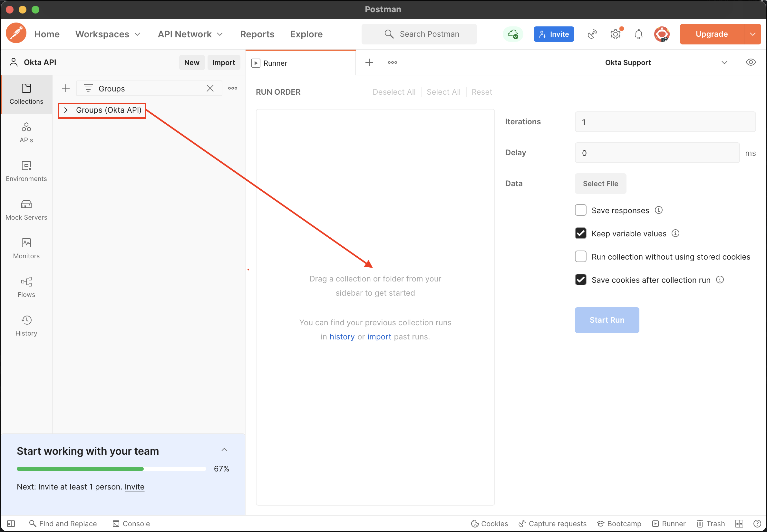Viewport: 767px width, 532px height.
Task: Open Flows from the sidebar
Action: pyautogui.click(x=26, y=287)
